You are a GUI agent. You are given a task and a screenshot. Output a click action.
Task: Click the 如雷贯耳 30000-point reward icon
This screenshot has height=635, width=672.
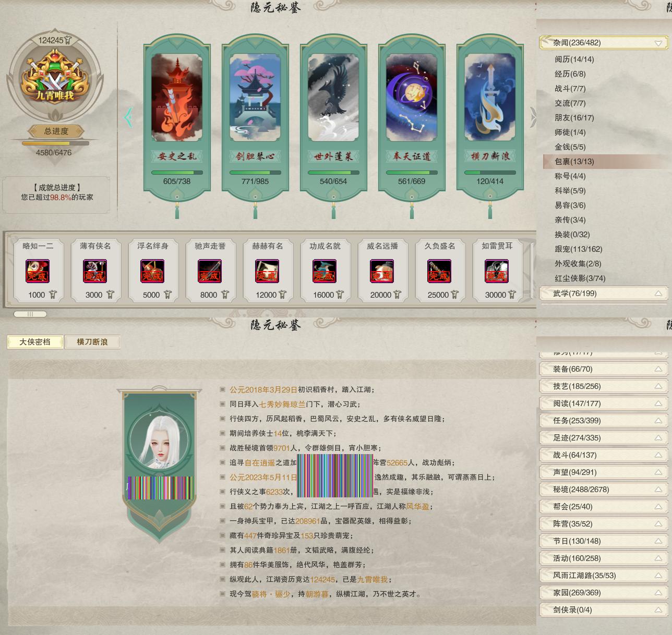pyautogui.click(x=497, y=271)
